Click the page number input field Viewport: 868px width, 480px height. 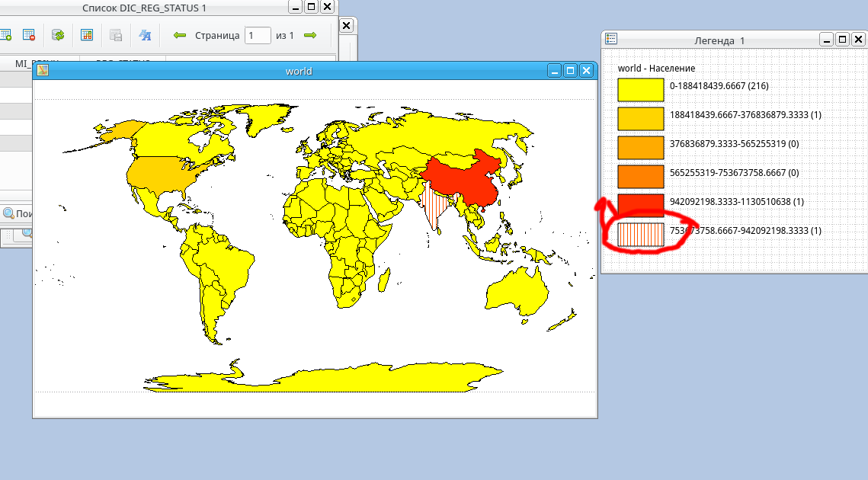tap(258, 35)
